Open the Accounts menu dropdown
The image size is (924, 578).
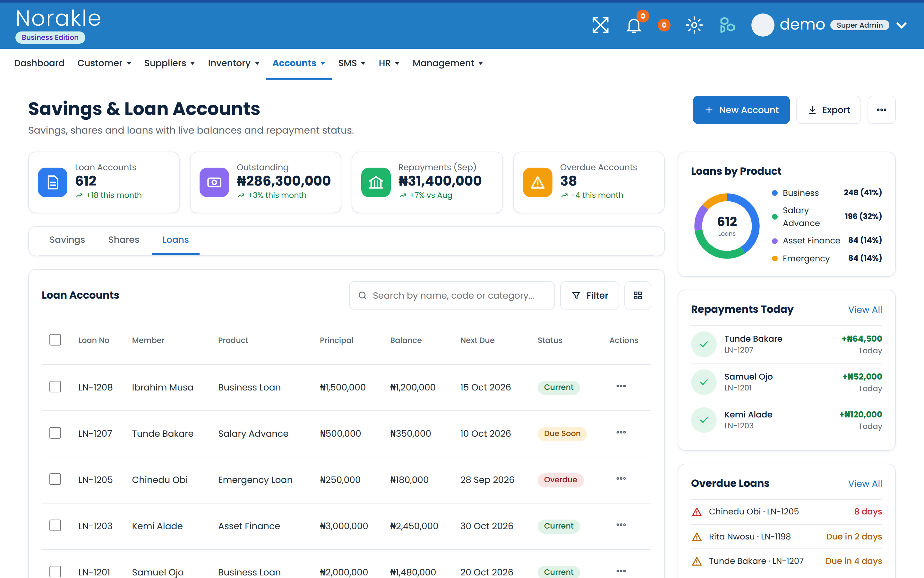[299, 63]
